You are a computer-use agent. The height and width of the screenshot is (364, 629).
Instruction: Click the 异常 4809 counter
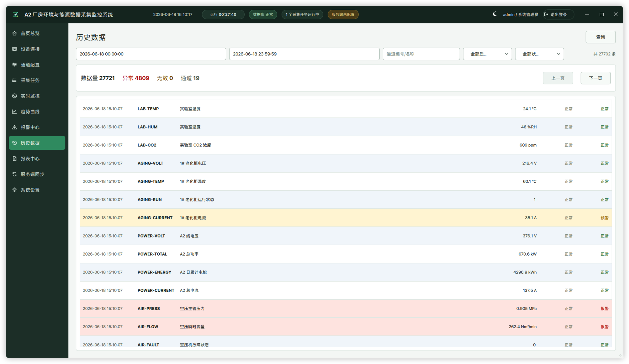pos(135,78)
